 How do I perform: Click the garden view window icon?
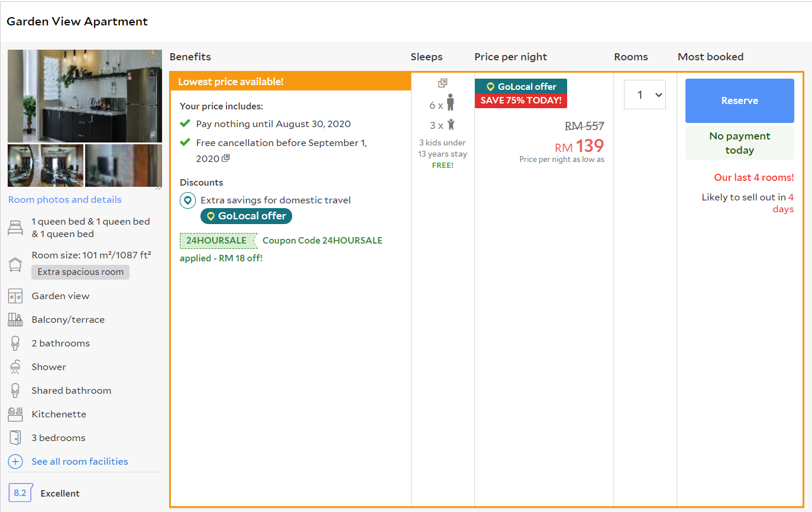point(15,296)
